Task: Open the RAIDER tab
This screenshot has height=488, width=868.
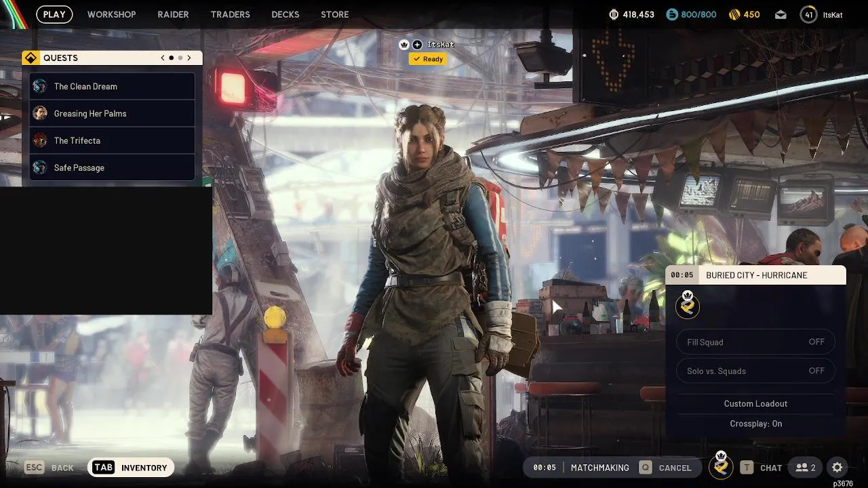Action: click(173, 14)
